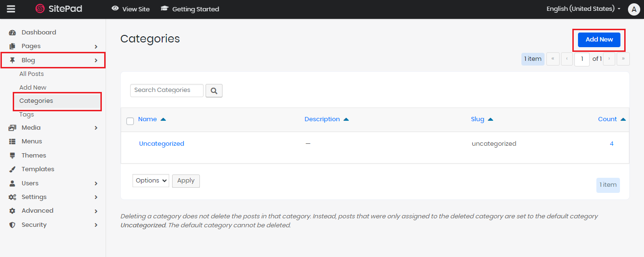Expand the Settings submenu arrow
The image size is (644, 257).
pos(96,197)
